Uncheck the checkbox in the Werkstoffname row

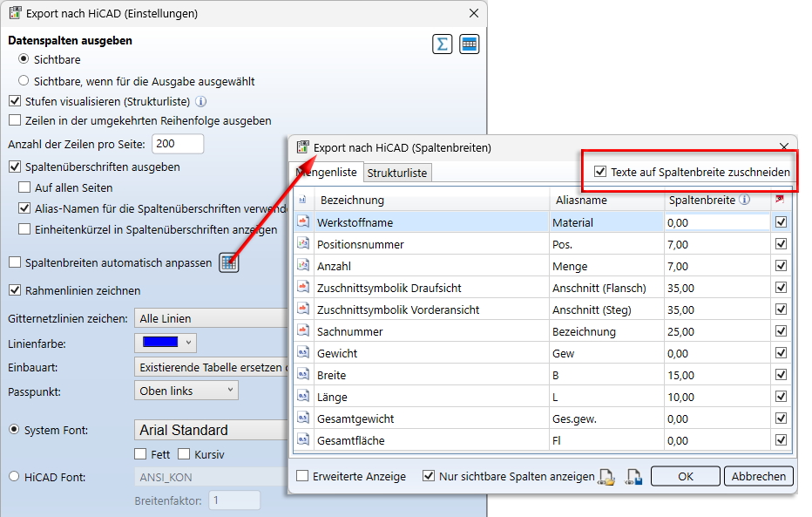pos(781,222)
